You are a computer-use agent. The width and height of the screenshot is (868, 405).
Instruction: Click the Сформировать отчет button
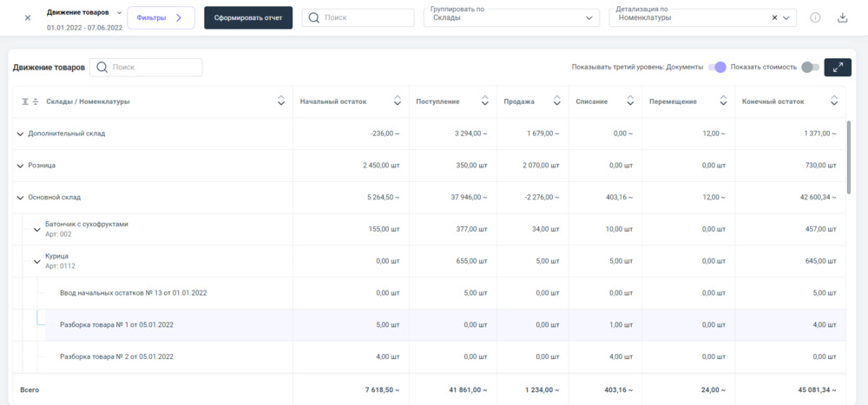click(x=248, y=18)
